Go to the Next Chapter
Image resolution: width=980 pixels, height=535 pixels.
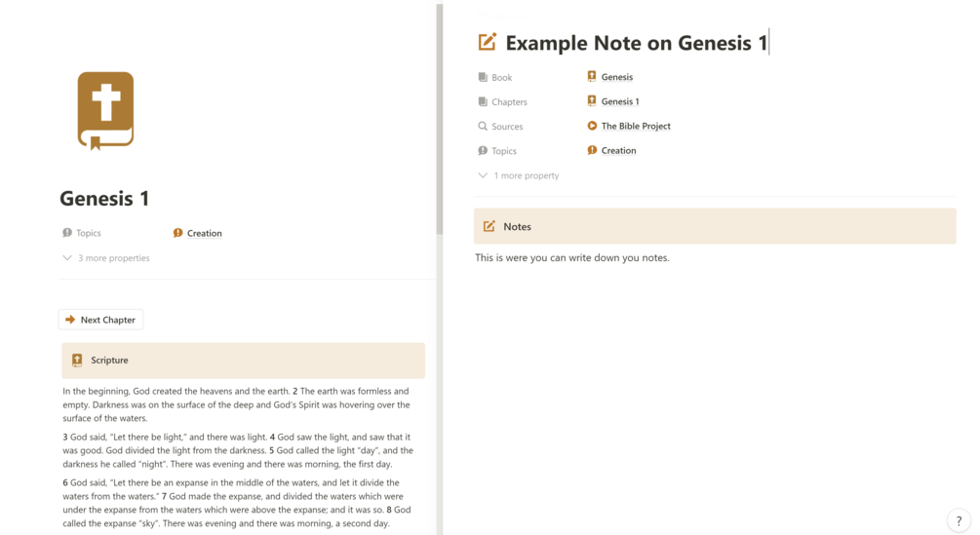pyautogui.click(x=107, y=320)
